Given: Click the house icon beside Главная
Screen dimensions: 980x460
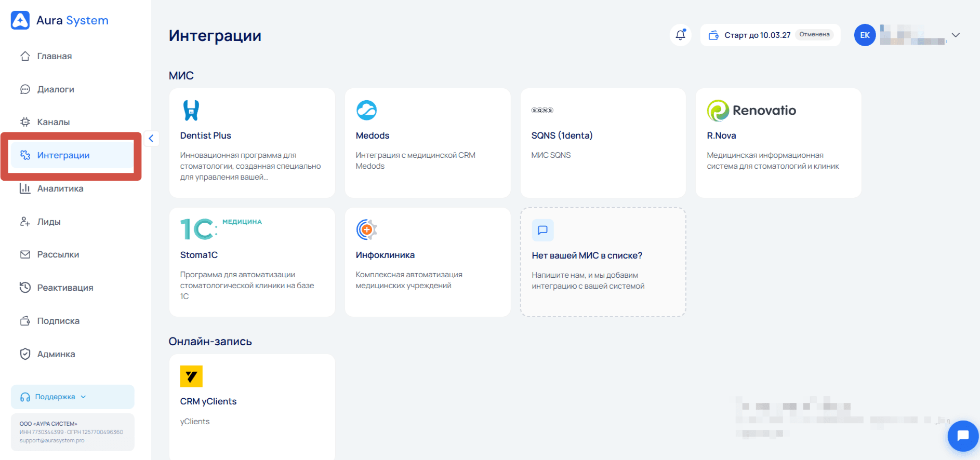Looking at the screenshot, I should [x=25, y=56].
